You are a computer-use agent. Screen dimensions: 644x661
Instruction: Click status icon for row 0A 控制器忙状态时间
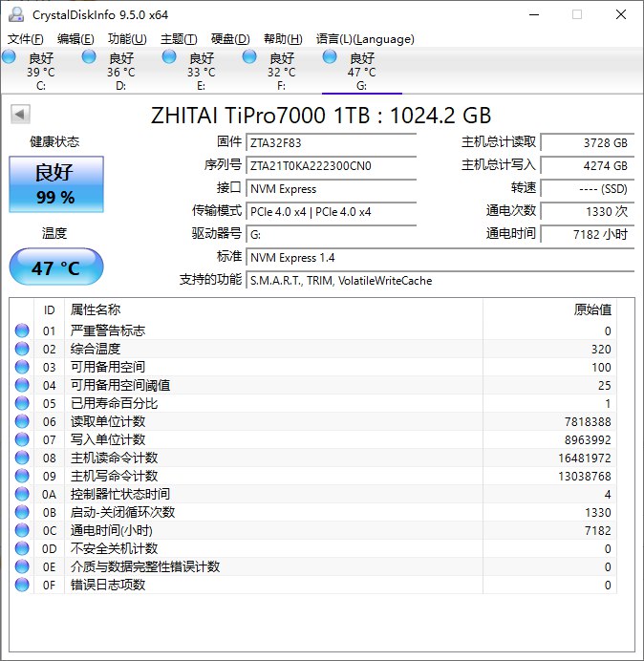(x=22, y=494)
